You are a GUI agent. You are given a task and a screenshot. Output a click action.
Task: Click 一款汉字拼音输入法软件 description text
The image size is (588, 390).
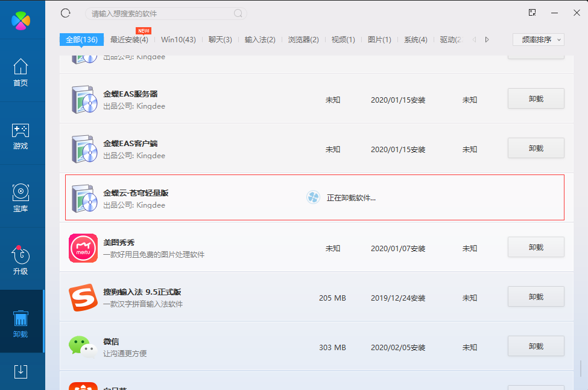[143, 304]
